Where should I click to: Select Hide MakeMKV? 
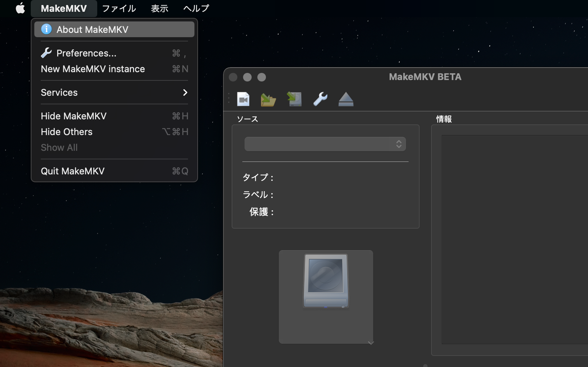(x=114, y=116)
